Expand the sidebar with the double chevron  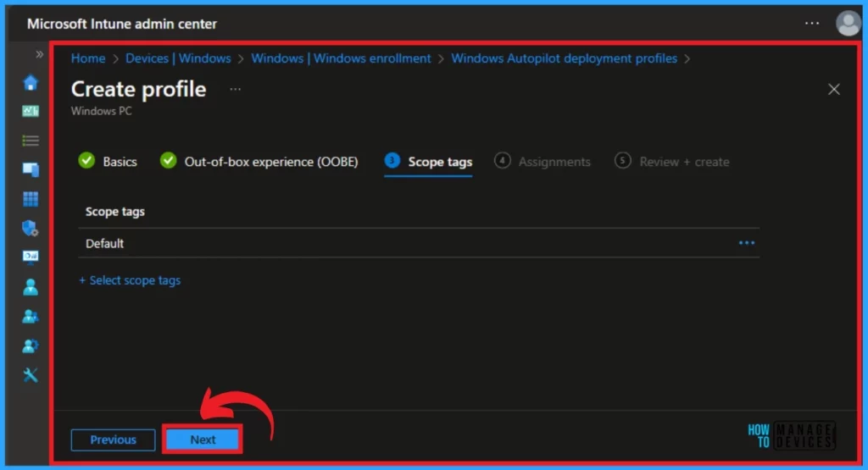click(39, 54)
